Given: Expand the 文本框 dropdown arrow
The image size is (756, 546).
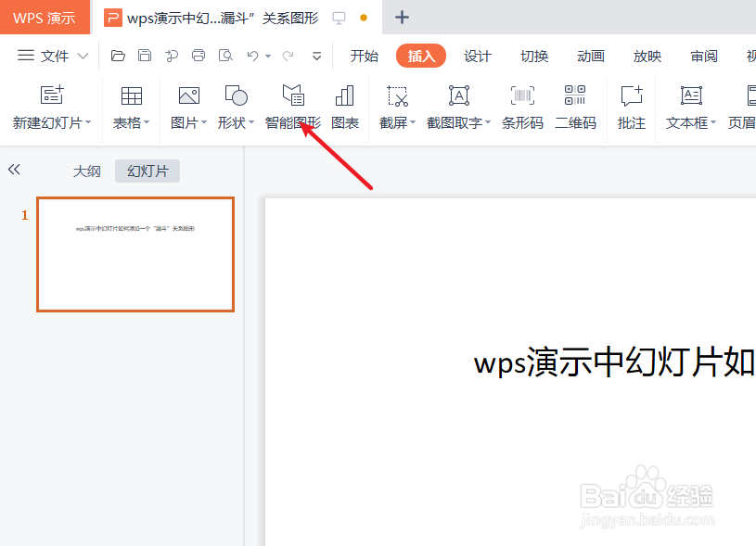Looking at the screenshot, I should coord(713,122).
